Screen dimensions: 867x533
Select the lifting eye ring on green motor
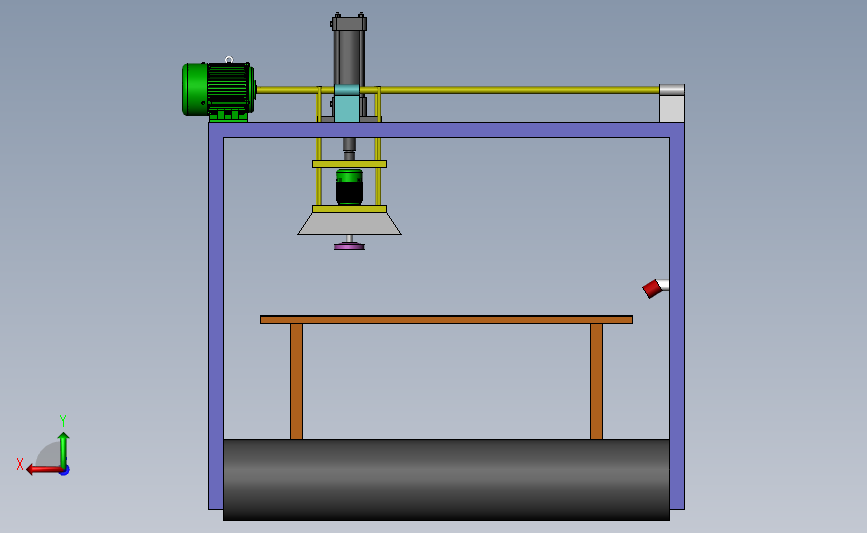[229, 59]
